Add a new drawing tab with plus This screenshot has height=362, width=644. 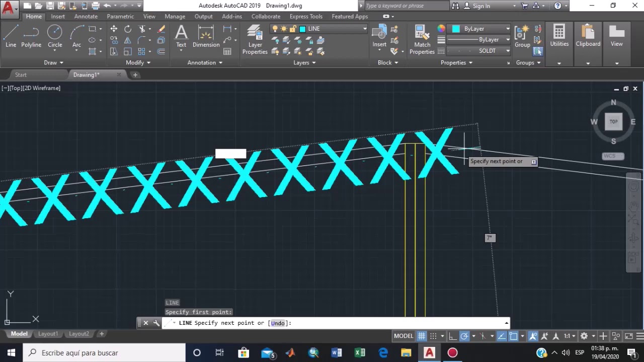click(135, 75)
